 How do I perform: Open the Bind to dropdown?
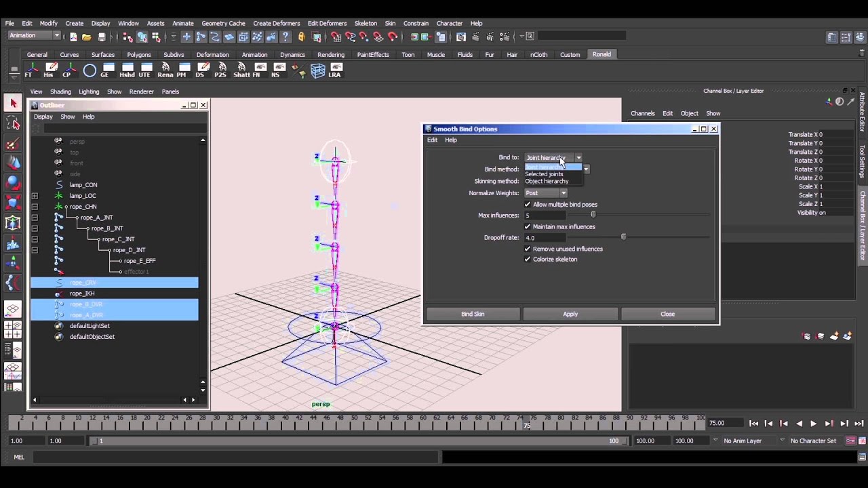(x=553, y=157)
